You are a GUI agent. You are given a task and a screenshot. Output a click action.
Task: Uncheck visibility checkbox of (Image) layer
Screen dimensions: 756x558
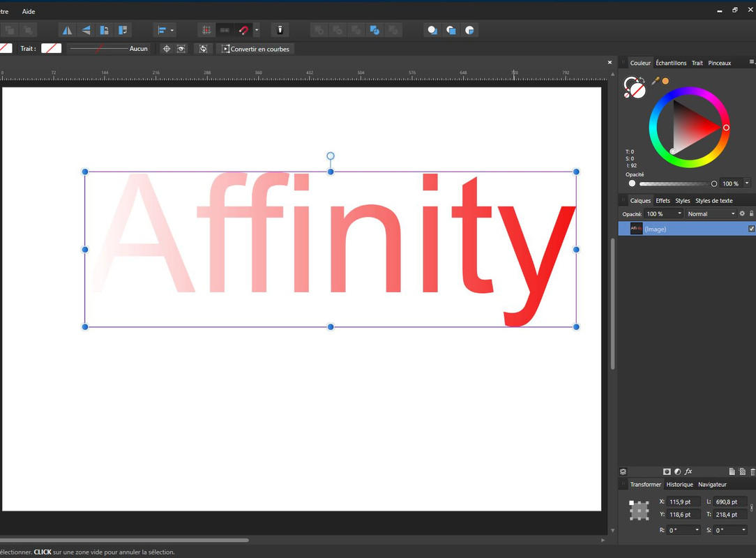(x=751, y=229)
